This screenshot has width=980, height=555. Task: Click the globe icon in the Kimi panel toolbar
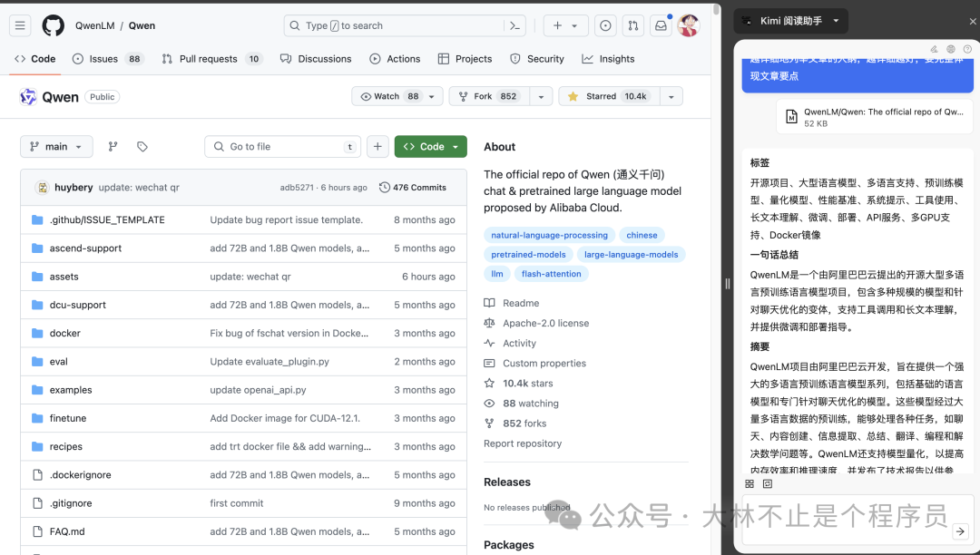coord(951,49)
